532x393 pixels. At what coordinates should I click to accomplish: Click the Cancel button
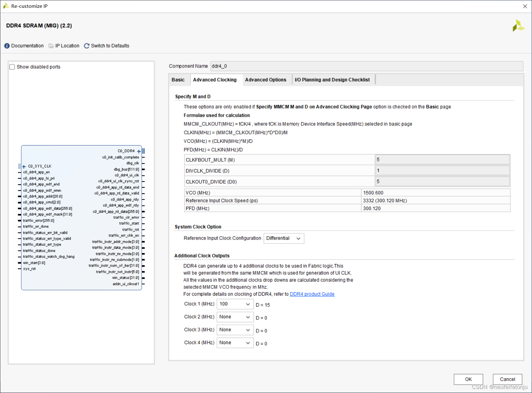[507, 379]
